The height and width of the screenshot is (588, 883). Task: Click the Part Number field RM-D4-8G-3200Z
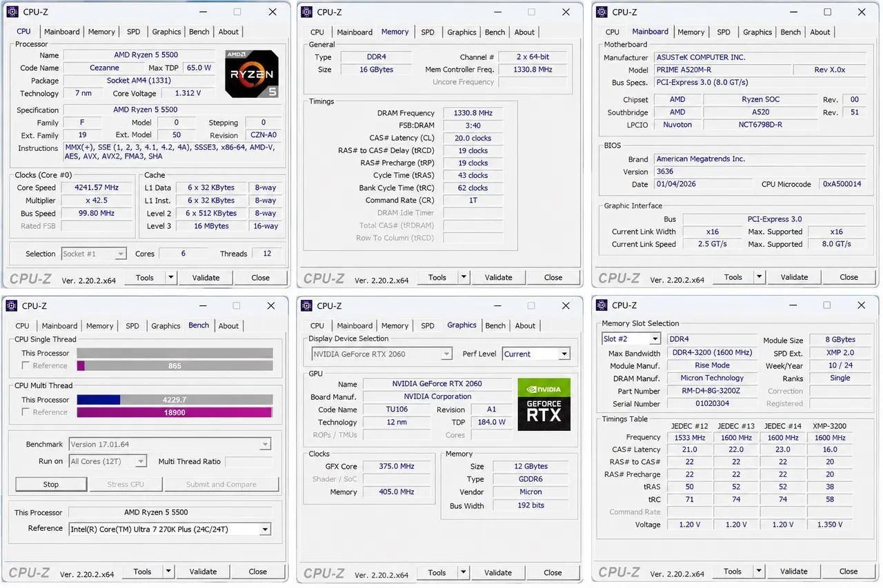[x=712, y=391]
